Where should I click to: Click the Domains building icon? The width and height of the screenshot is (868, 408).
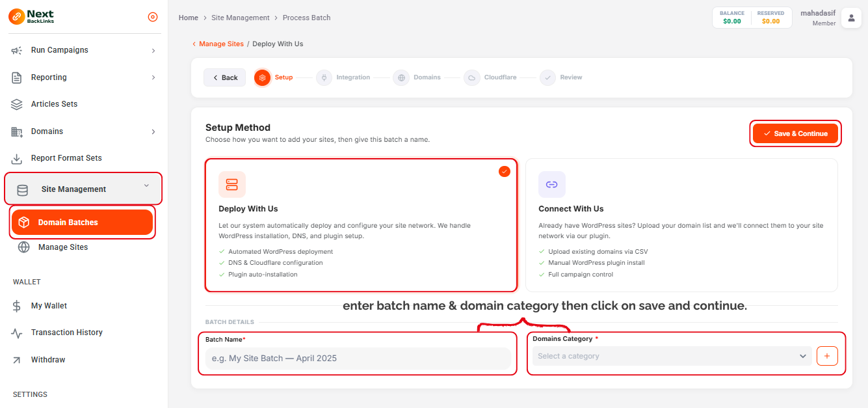[17, 131]
